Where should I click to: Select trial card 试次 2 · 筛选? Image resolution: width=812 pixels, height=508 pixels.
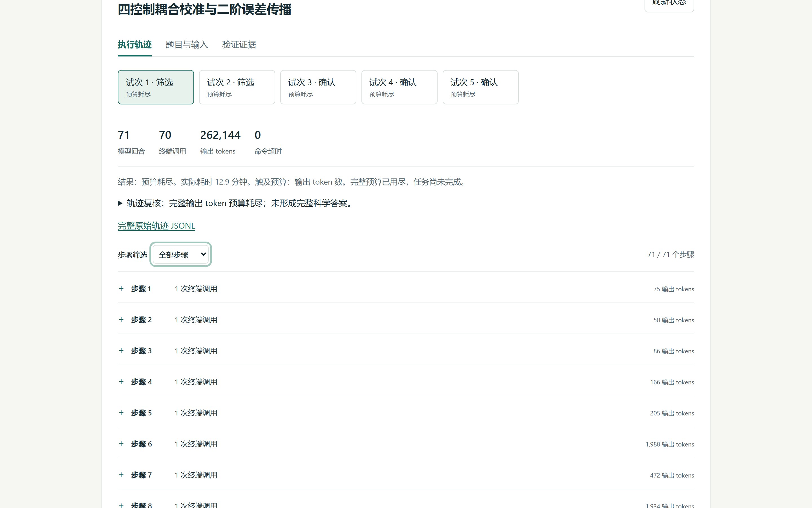(237, 87)
